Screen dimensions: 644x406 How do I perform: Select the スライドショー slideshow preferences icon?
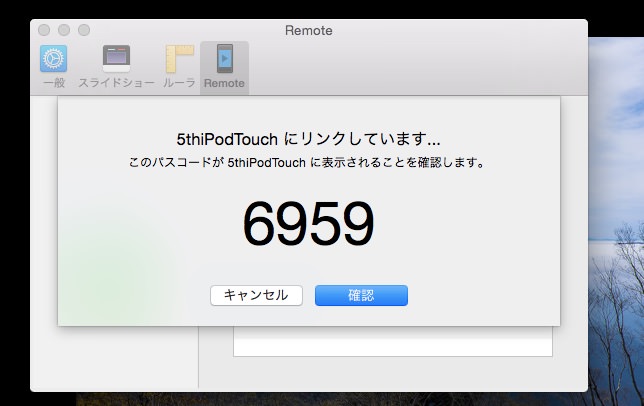coord(116,66)
